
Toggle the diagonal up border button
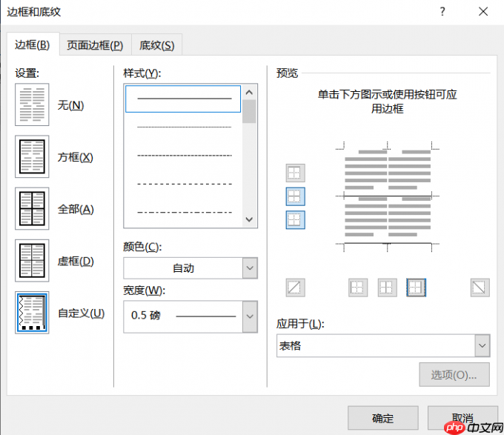coord(296,288)
